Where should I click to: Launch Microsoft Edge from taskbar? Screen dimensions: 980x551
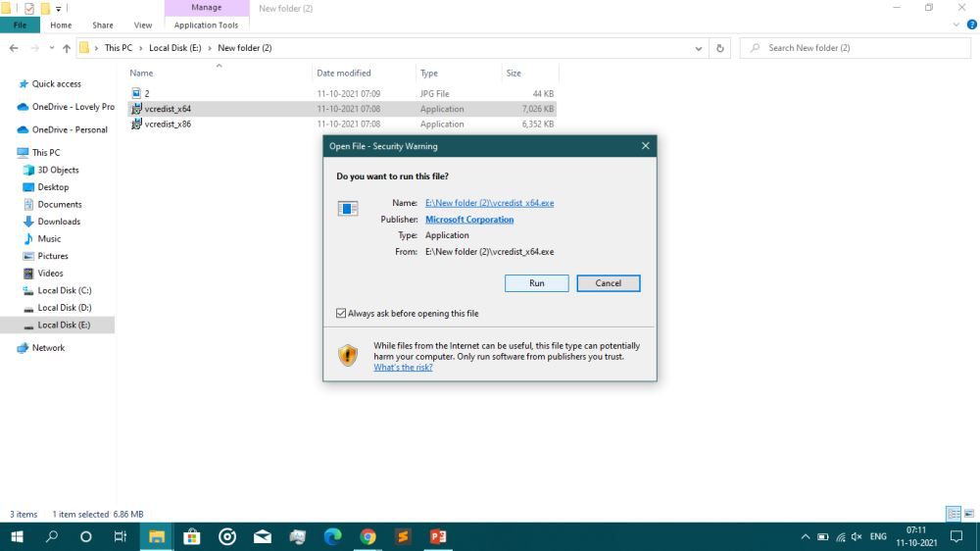tap(332, 536)
